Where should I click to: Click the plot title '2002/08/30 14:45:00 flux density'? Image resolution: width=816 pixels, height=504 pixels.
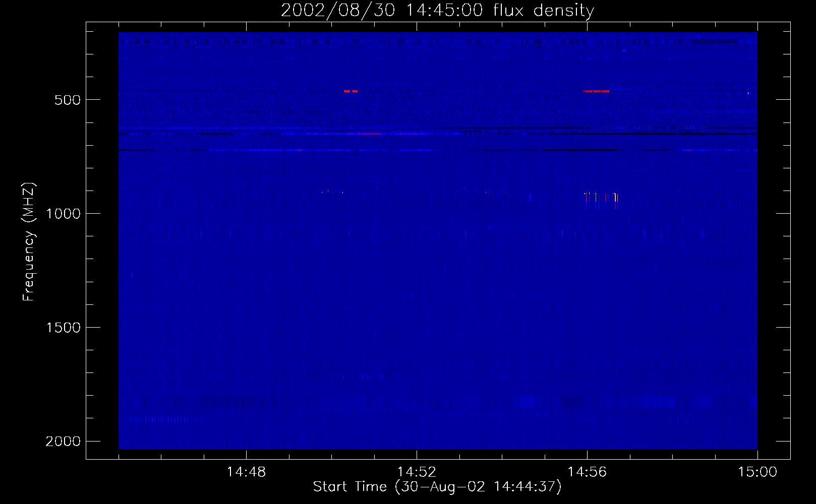point(437,10)
